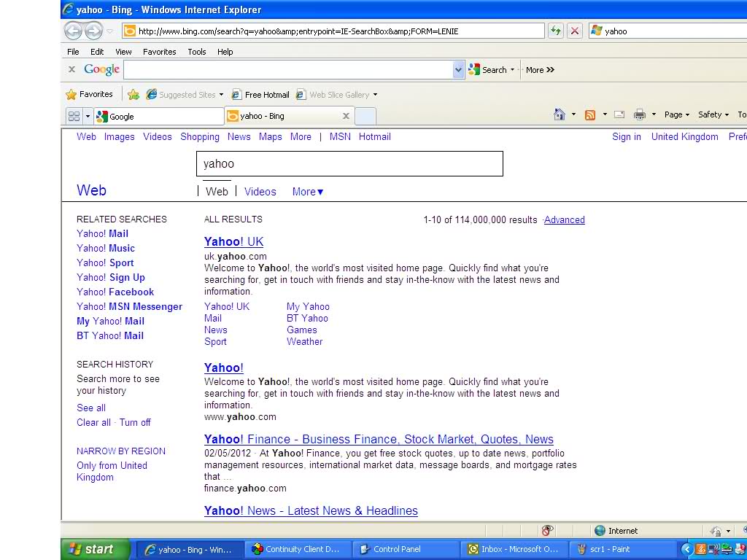
Task: Click the Home icon in command bar
Action: pyautogui.click(x=560, y=114)
